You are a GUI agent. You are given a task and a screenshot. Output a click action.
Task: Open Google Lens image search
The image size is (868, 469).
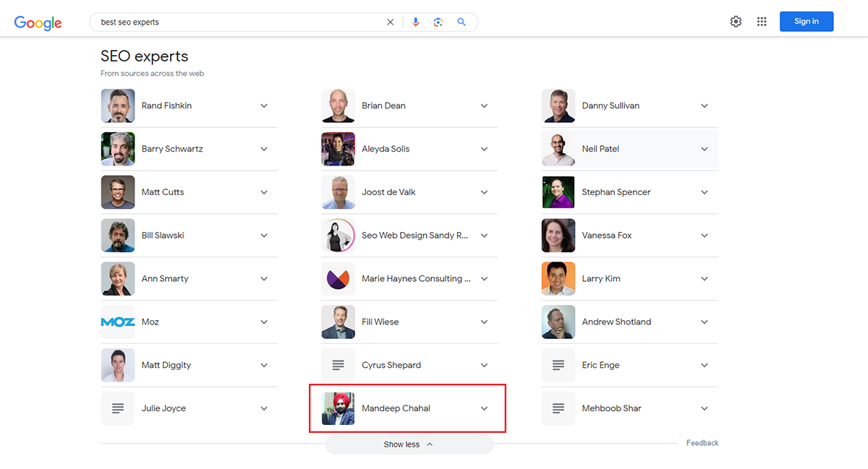(x=438, y=22)
